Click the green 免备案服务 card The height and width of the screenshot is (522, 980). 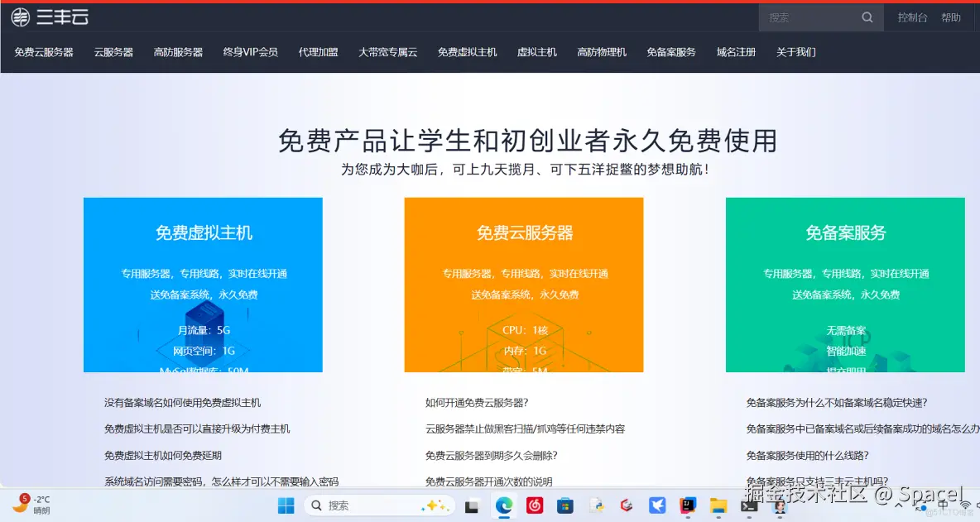845,285
